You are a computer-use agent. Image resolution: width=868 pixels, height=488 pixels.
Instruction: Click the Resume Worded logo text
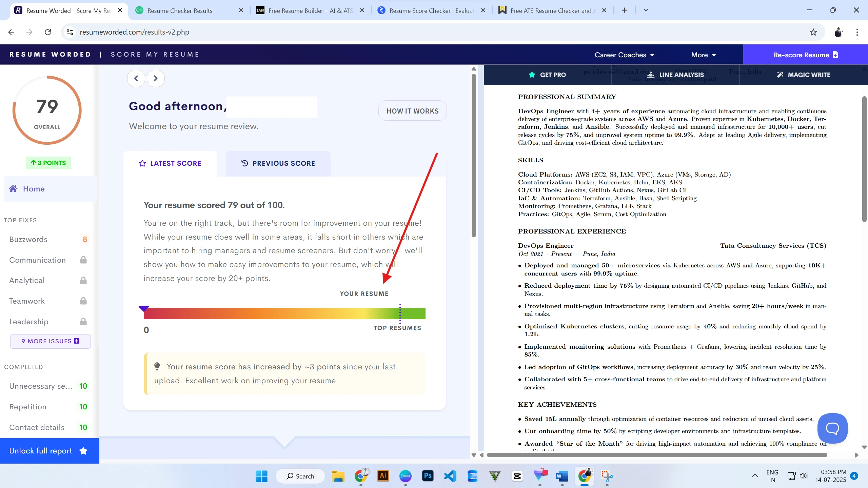(50, 55)
